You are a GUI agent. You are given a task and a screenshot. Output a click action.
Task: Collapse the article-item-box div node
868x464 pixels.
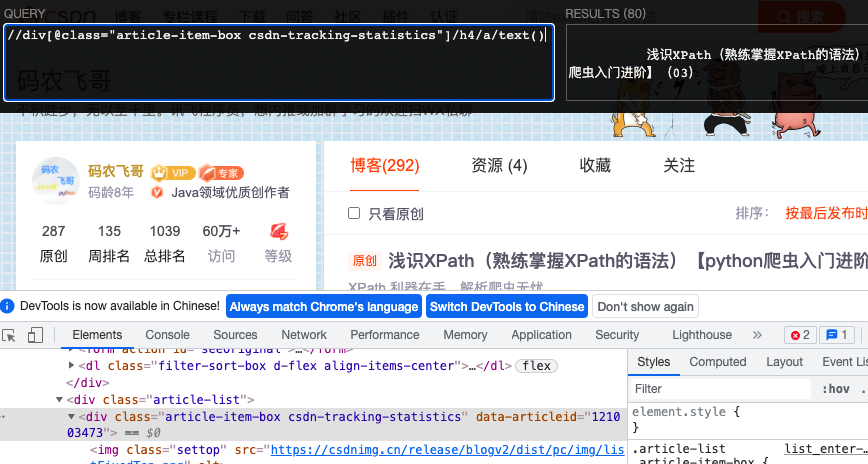point(71,416)
